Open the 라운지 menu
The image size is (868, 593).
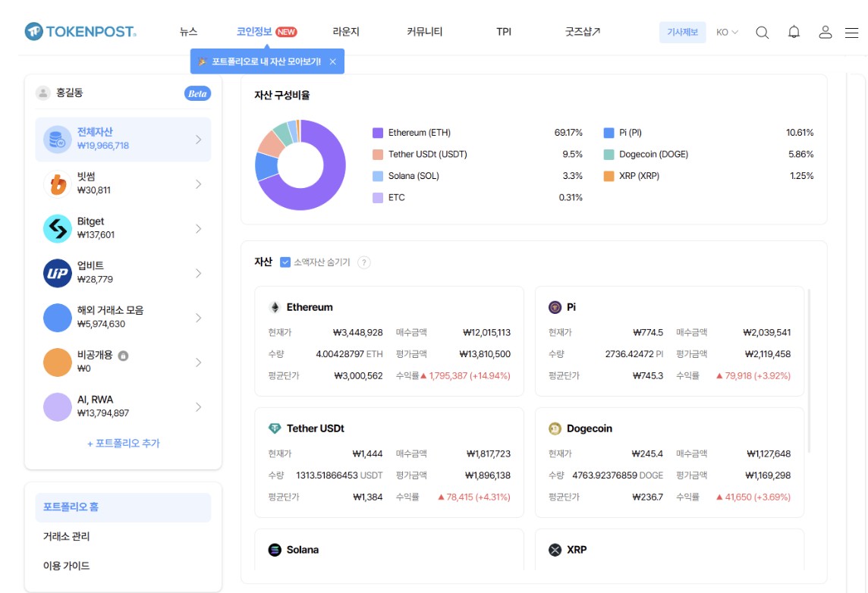point(346,32)
